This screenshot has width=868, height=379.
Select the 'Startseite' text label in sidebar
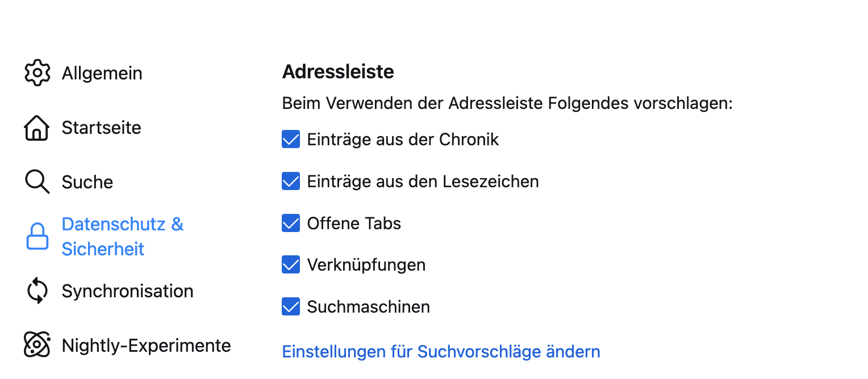(x=102, y=128)
